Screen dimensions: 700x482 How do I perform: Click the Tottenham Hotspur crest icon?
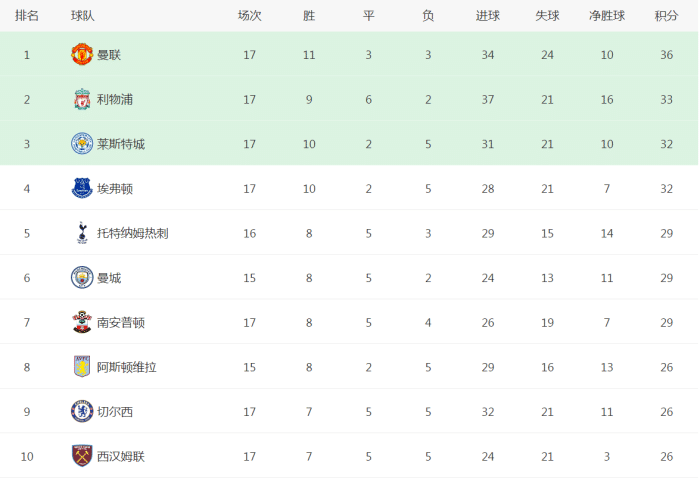[82, 233]
